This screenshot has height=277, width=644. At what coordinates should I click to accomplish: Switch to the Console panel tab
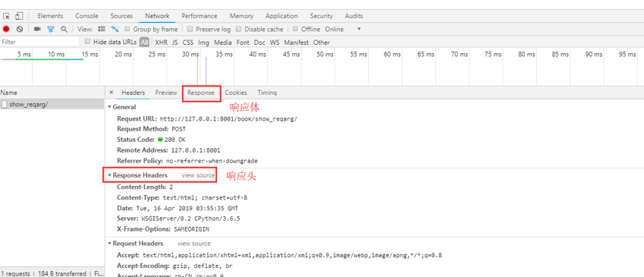86,16
